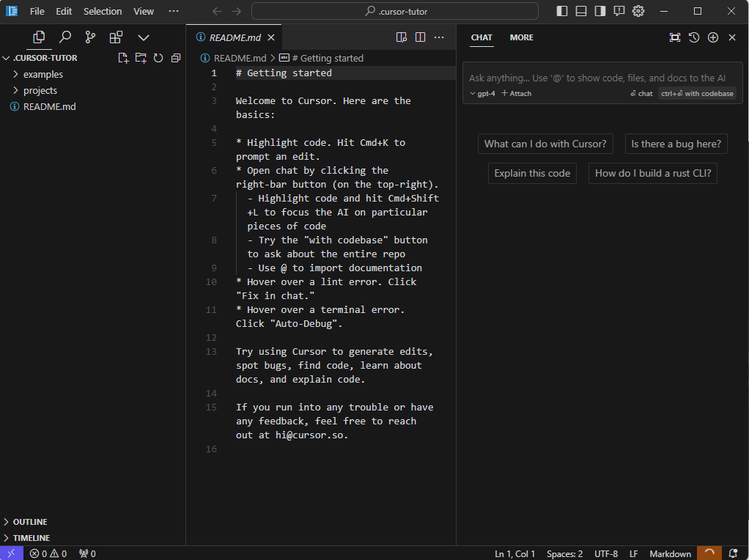This screenshot has height=560, width=749.
Task: Open the Search view icon
Action: pos(65,37)
